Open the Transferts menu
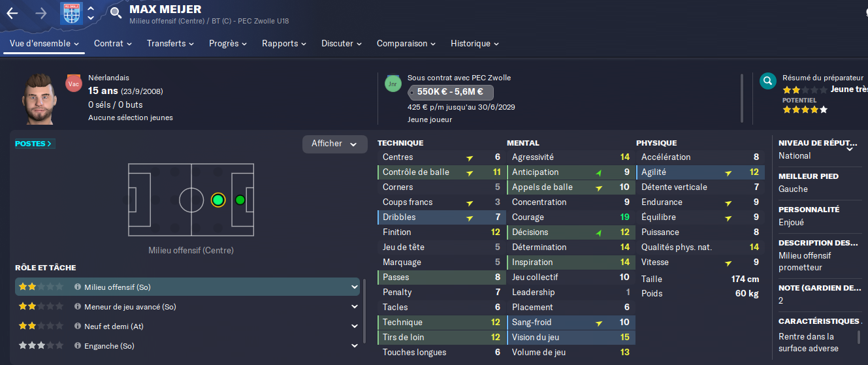 click(170, 44)
